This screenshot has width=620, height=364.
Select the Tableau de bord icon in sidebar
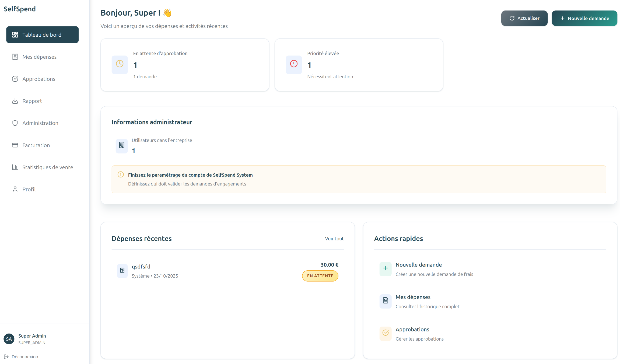pyautogui.click(x=15, y=34)
